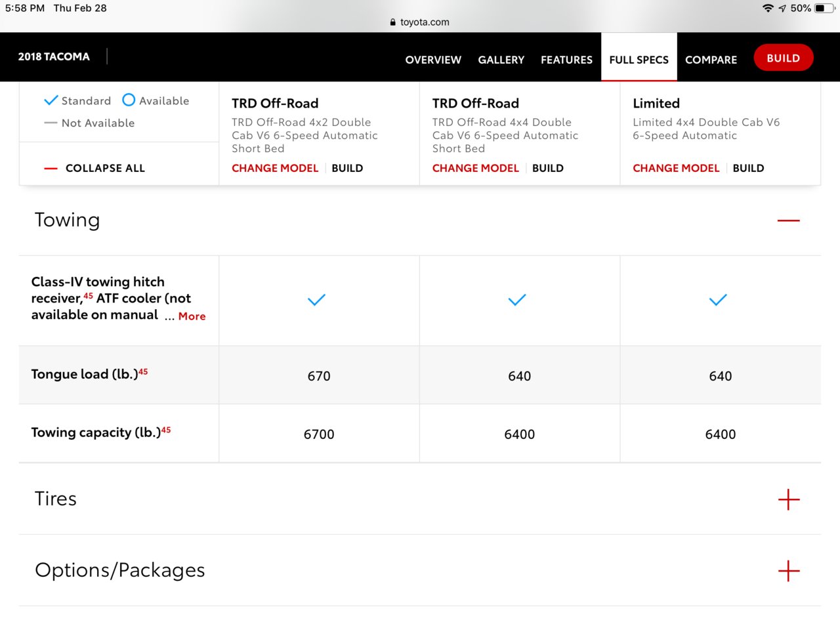The width and height of the screenshot is (840, 630).
Task: Click the red minus icon beside COLLAPSE ALL
Action: pyautogui.click(x=51, y=169)
